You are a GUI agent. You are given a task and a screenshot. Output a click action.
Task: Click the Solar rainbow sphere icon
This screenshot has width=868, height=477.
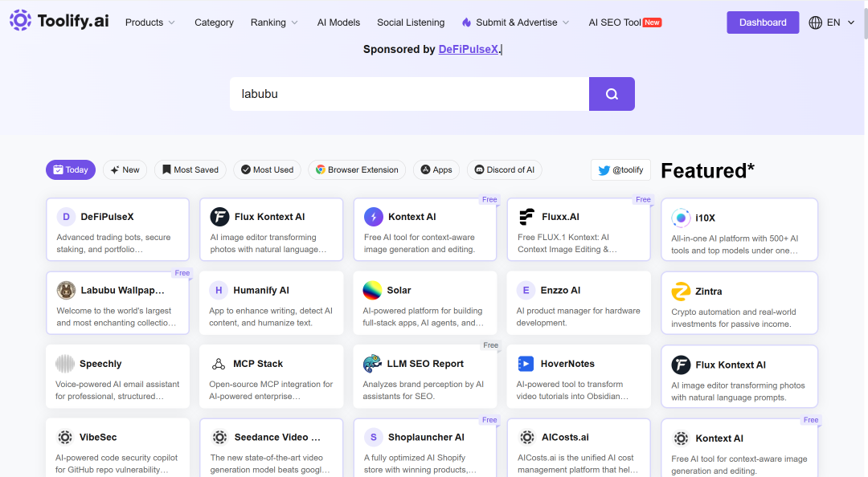click(372, 290)
